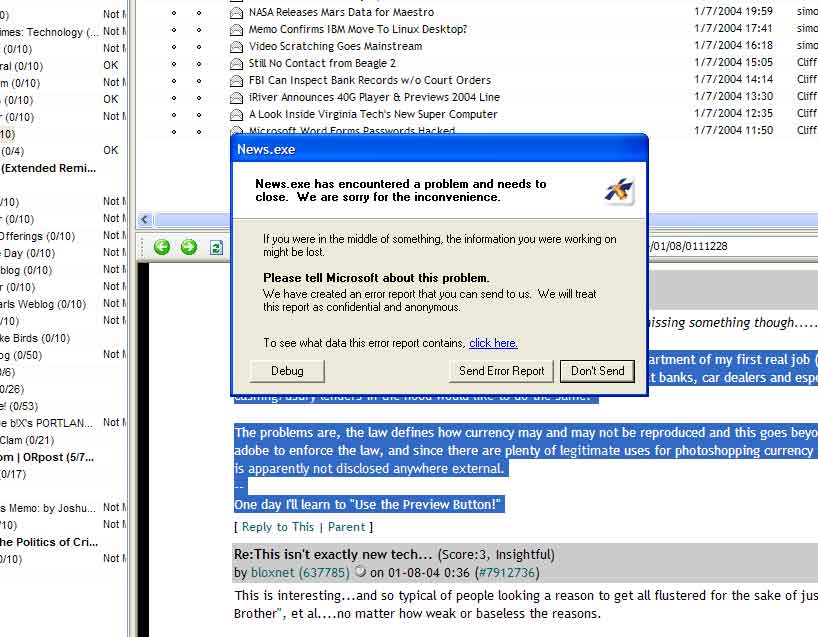Toggle first dot flag for Microsoft Word Forms row
The height and width of the screenshot is (637, 818).
(174, 132)
